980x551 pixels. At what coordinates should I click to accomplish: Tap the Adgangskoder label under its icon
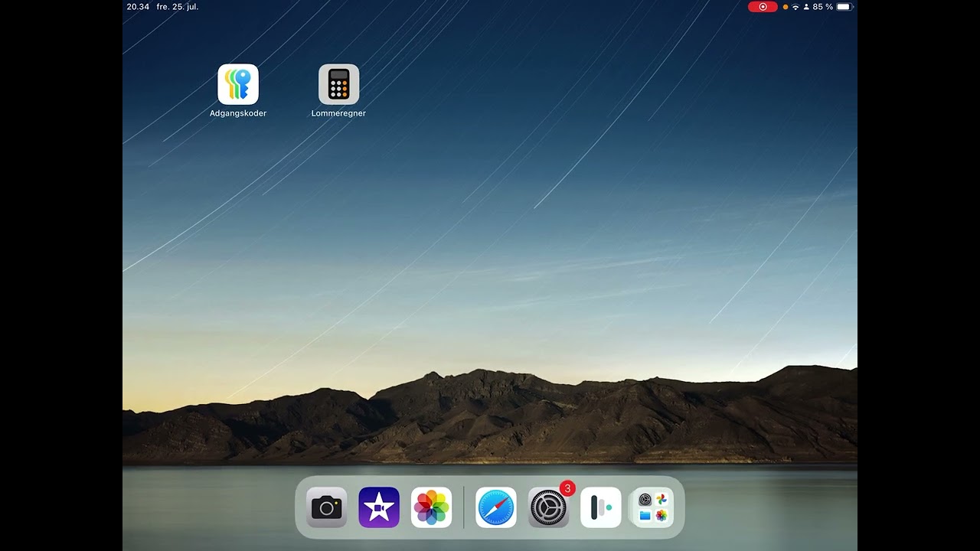tap(237, 112)
